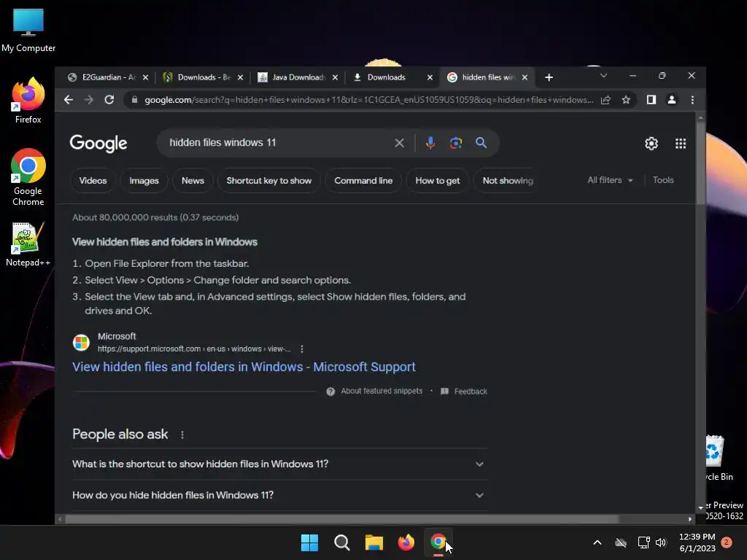747x560 pixels.
Task: Launch Firefox from the taskbar
Action: 406,542
